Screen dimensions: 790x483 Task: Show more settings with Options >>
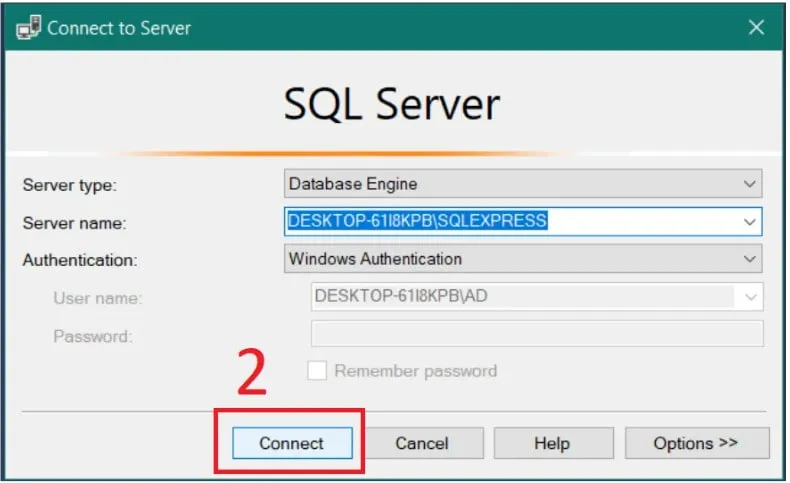[697, 443]
